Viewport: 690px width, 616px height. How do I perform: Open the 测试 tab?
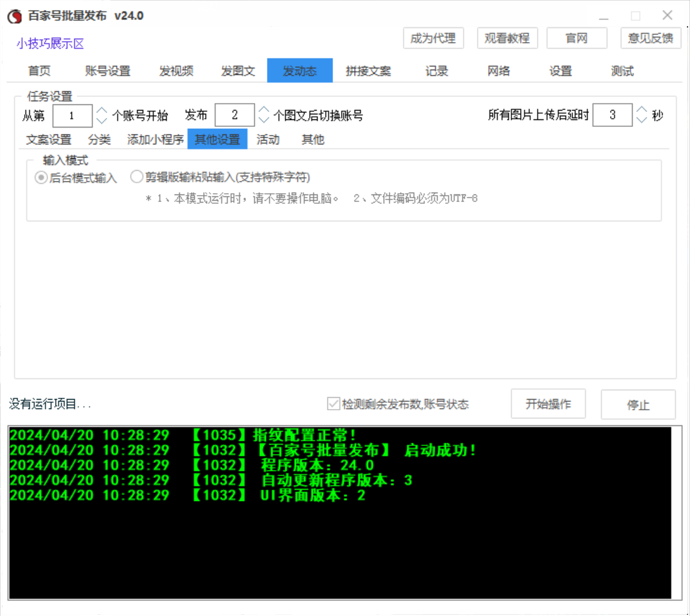[622, 71]
